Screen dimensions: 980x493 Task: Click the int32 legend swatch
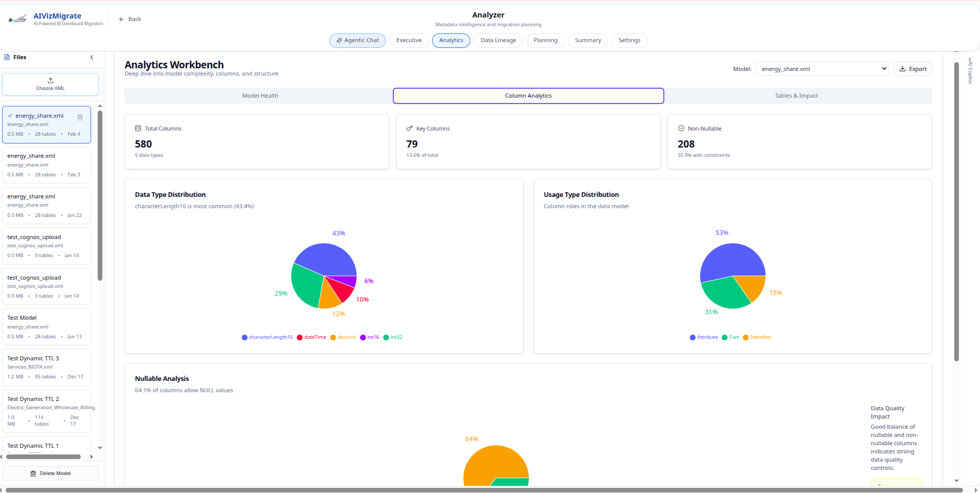[x=386, y=338]
